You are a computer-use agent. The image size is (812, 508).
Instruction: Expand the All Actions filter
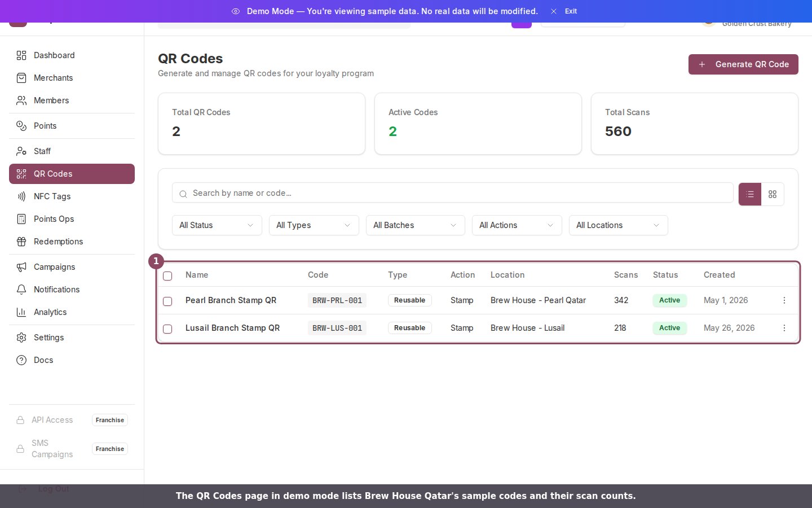517,225
